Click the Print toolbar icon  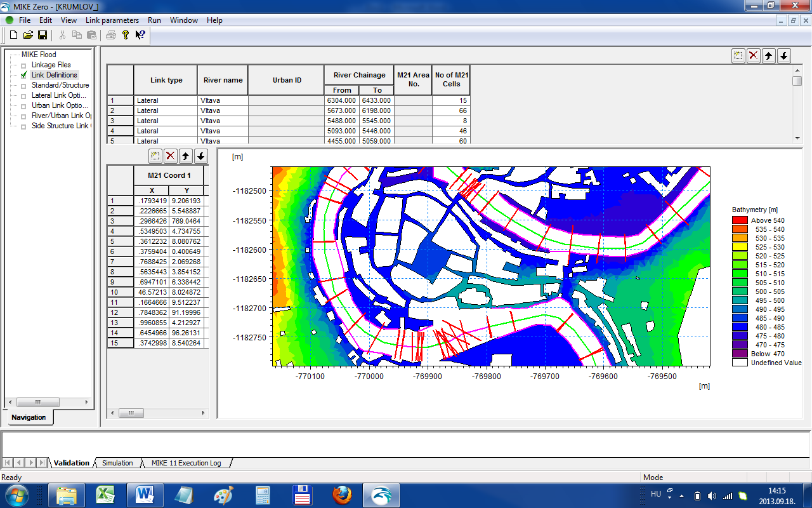coord(110,35)
